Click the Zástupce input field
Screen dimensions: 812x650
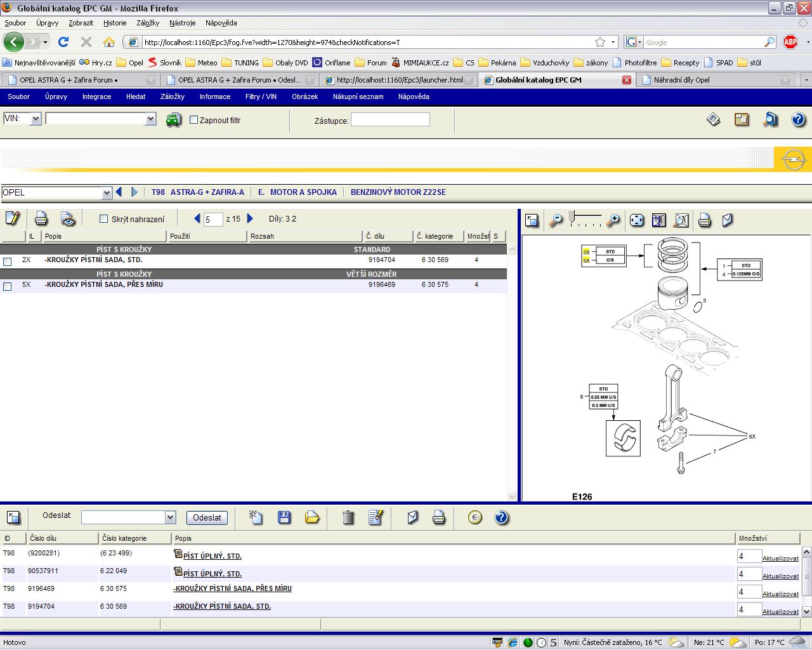390,120
